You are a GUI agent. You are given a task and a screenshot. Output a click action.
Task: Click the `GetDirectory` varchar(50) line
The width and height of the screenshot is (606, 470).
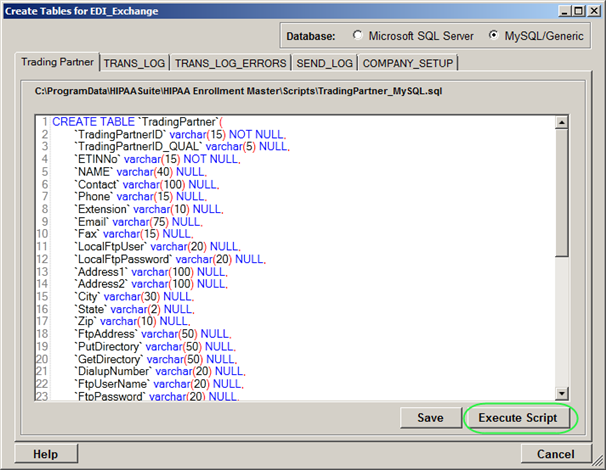(155, 359)
